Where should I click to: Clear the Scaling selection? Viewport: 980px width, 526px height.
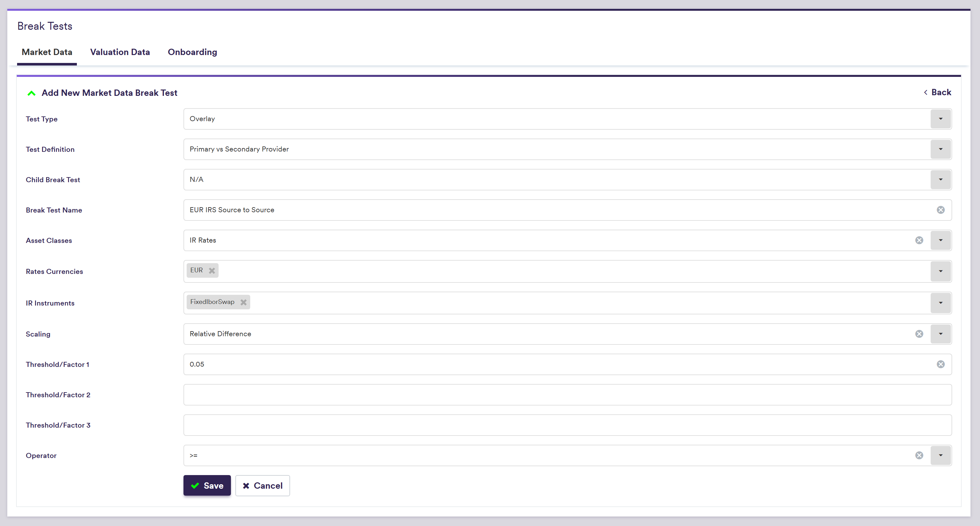(x=919, y=334)
